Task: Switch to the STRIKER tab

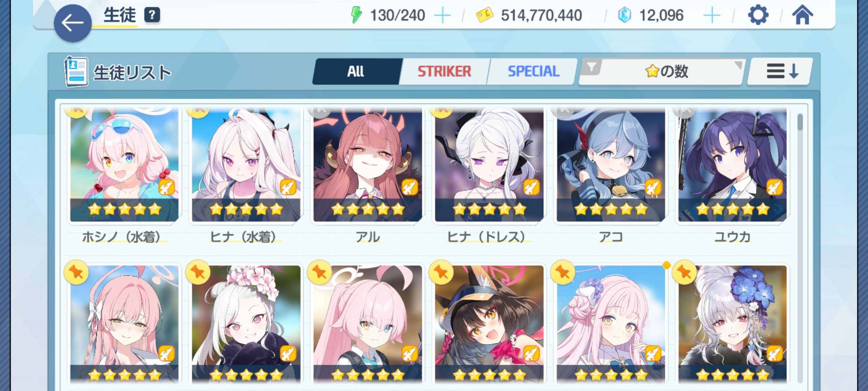Action: (444, 71)
